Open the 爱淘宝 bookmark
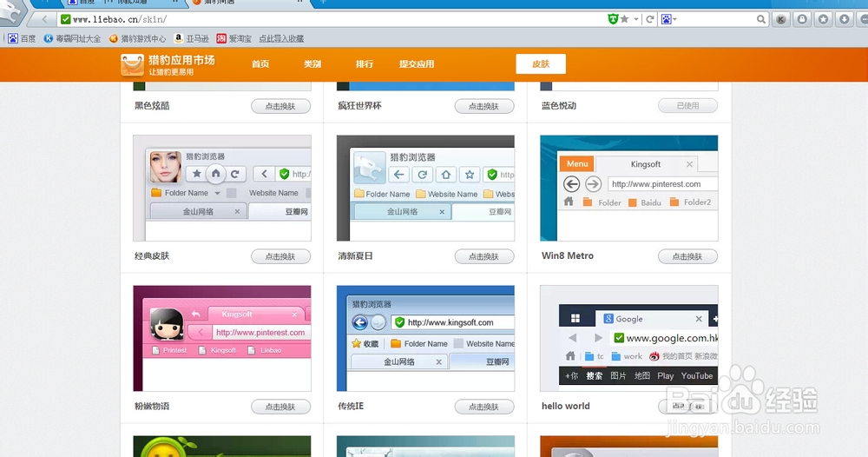The width and height of the screenshot is (868, 457). point(233,38)
